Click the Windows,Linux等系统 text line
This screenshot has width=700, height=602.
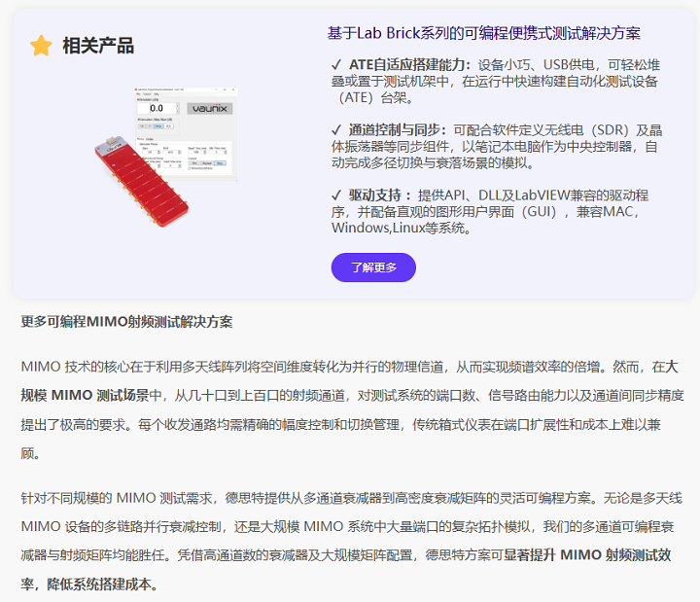(401, 229)
